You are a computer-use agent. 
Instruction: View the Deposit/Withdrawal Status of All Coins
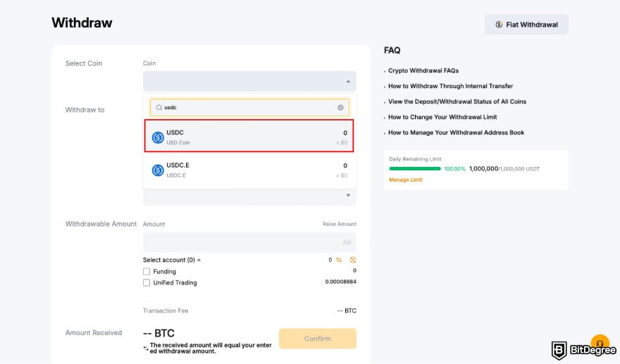pyautogui.click(x=457, y=101)
